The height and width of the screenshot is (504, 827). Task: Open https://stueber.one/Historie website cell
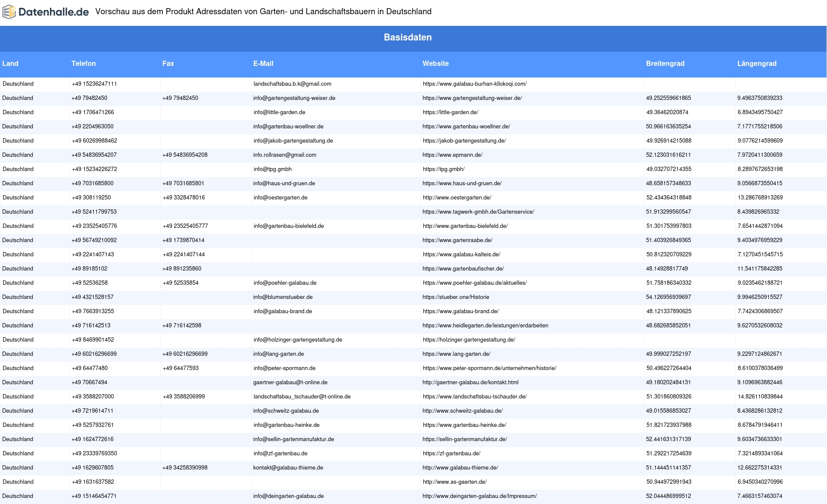click(456, 297)
